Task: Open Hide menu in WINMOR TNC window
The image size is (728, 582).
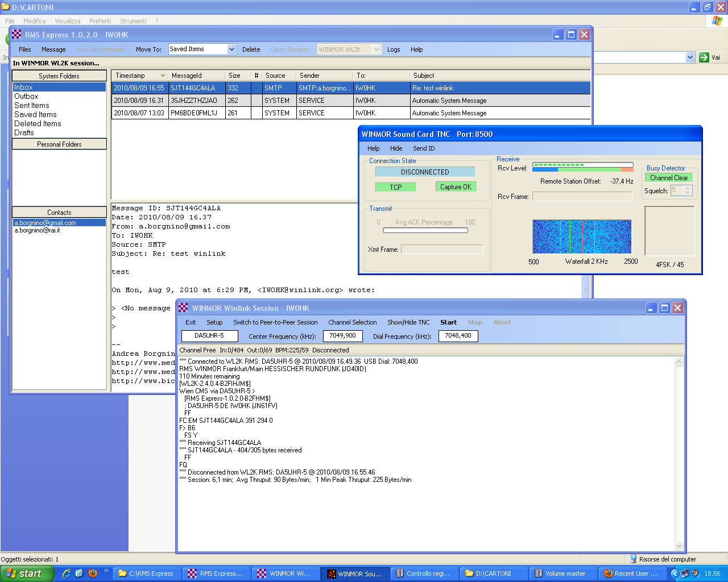Action: point(396,148)
